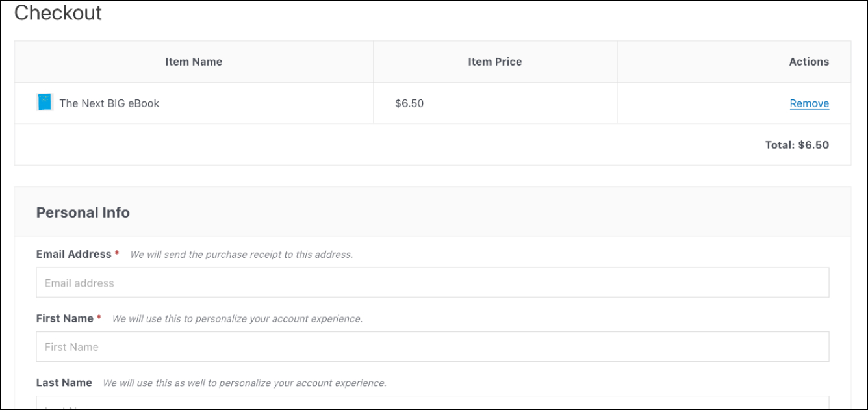The width and height of the screenshot is (868, 410).
Task: Click the First Name field label
Action: click(x=65, y=318)
